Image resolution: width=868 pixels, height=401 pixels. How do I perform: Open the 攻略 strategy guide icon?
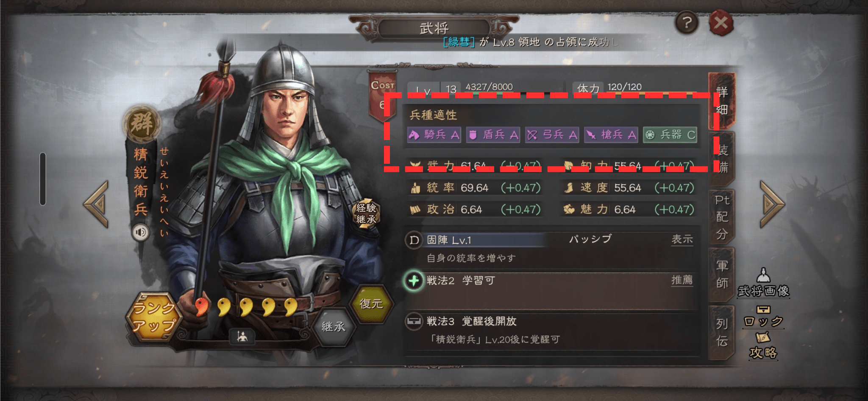[763, 346]
